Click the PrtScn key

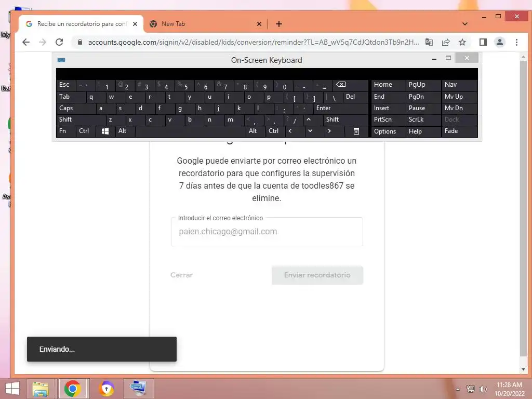click(x=388, y=119)
